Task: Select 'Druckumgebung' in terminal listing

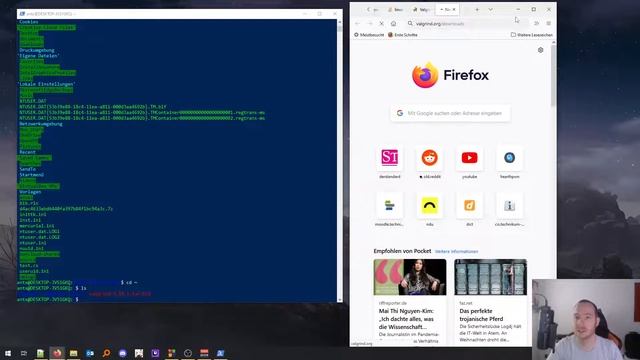Action: point(37,50)
